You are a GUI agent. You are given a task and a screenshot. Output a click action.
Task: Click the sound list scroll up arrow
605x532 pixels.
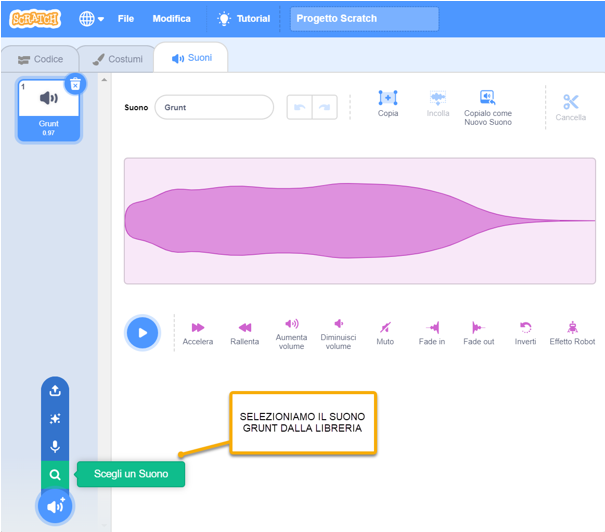pyautogui.click(x=104, y=80)
